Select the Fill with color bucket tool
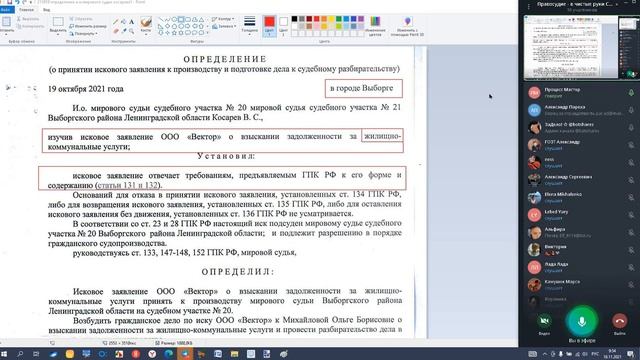This screenshot has height=360, width=640. point(124,22)
